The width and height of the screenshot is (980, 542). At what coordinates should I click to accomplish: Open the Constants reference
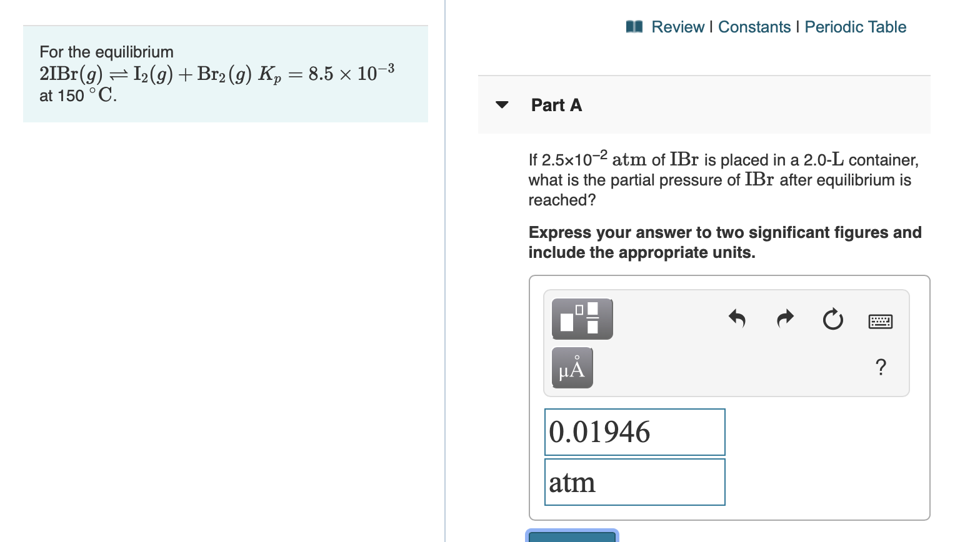pyautogui.click(x=755, y=26)
